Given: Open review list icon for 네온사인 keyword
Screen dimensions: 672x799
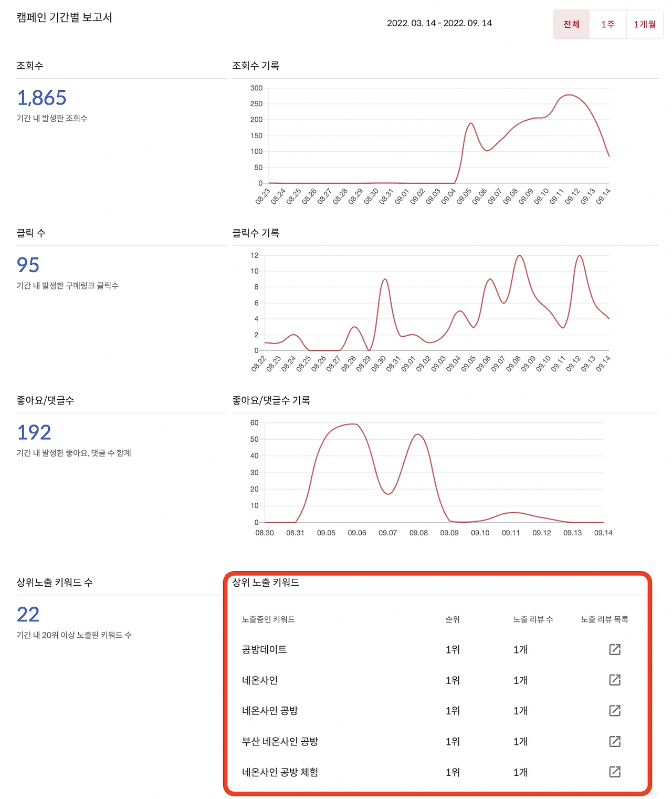Looking at the screenshot, I should tap(615, 680).
